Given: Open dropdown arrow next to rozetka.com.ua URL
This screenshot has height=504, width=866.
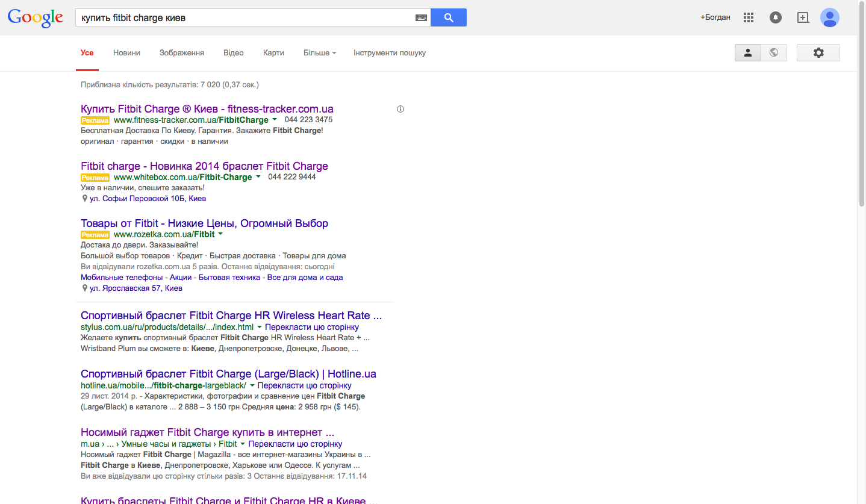Looking at the screenshot, I should pyautogui.click(x=220, y=234).
